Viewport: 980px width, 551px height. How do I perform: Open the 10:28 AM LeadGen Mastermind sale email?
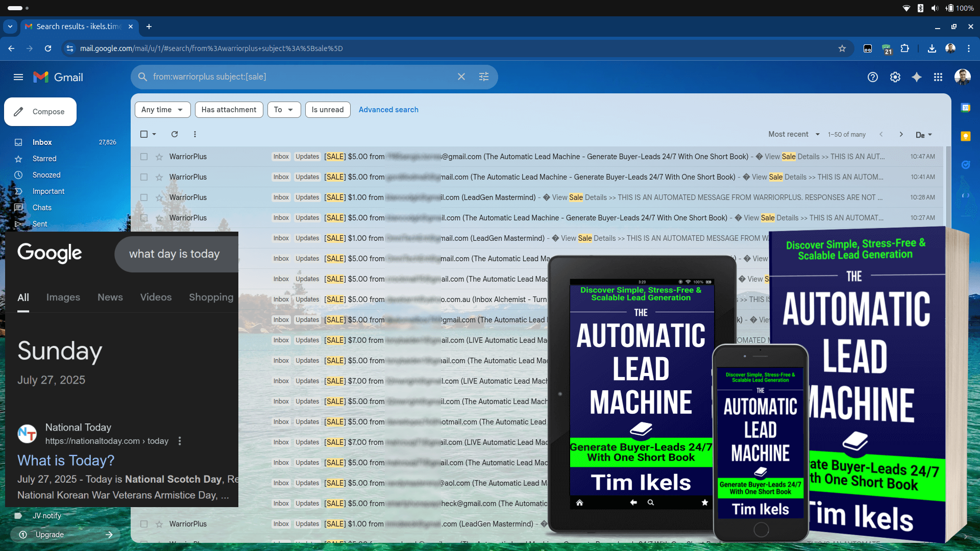pyautogui.click(x=538, y=197)
